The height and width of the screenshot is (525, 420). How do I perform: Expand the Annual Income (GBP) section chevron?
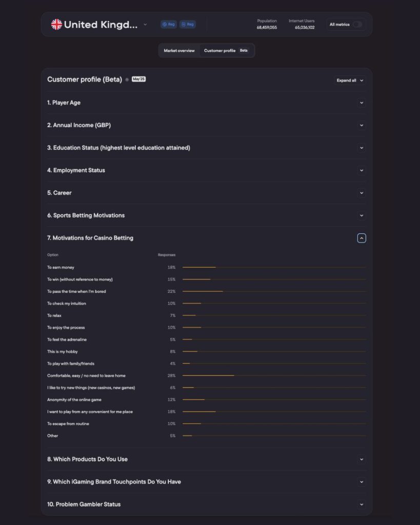click(362, 125)
